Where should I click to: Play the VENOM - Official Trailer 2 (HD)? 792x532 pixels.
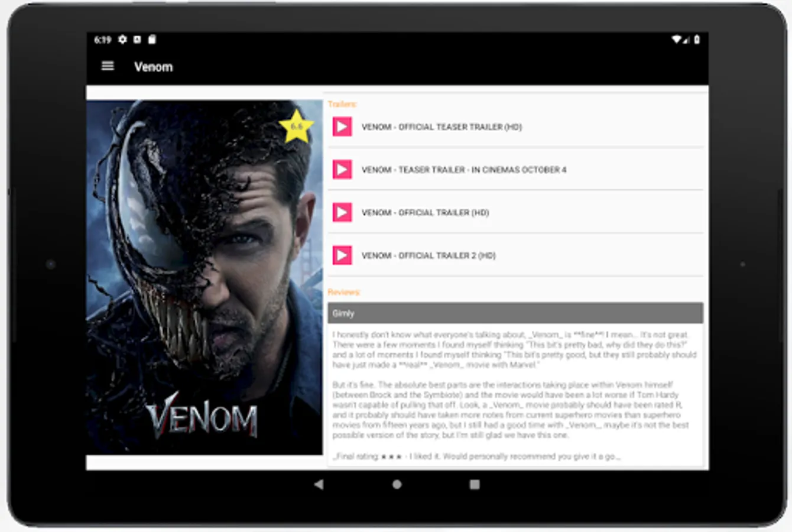342,256
